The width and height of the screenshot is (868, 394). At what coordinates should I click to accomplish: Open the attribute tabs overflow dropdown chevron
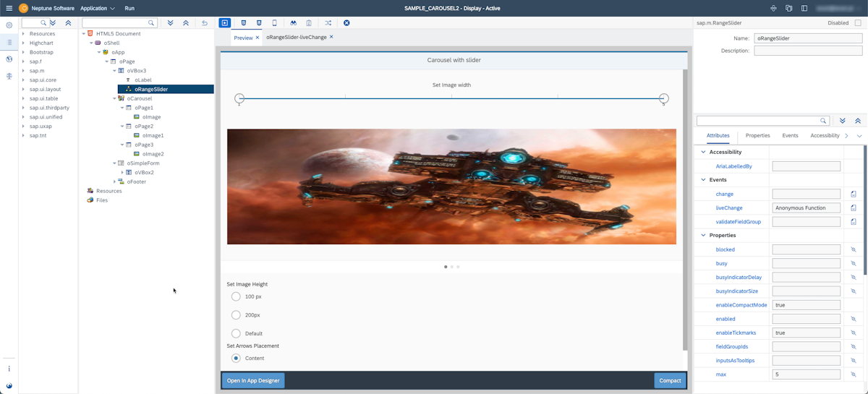coord(859,136)
